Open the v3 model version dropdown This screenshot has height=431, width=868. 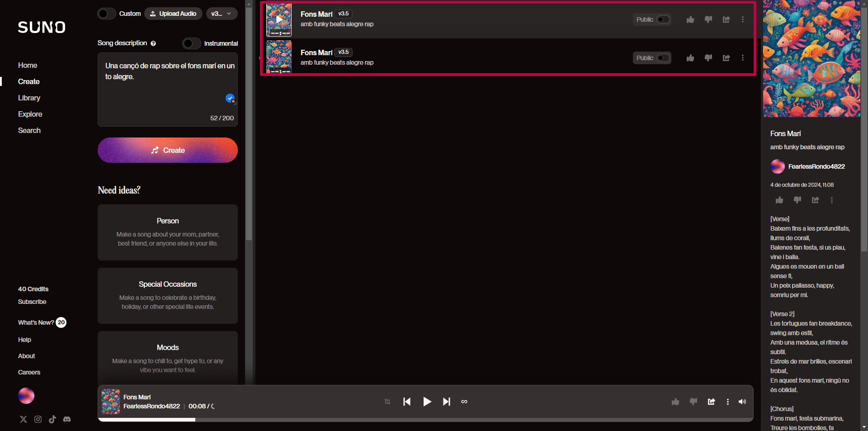222,14
